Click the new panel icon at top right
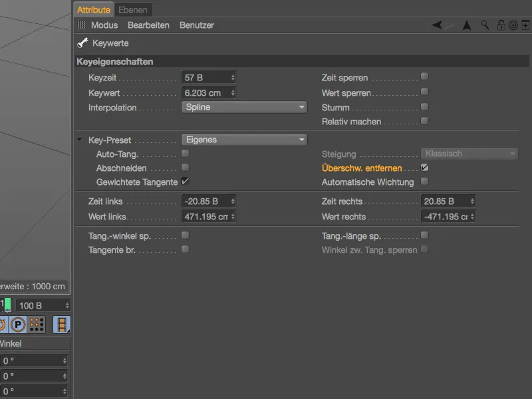Viewport: 532px width, 399px height. (x=525, y=25)
